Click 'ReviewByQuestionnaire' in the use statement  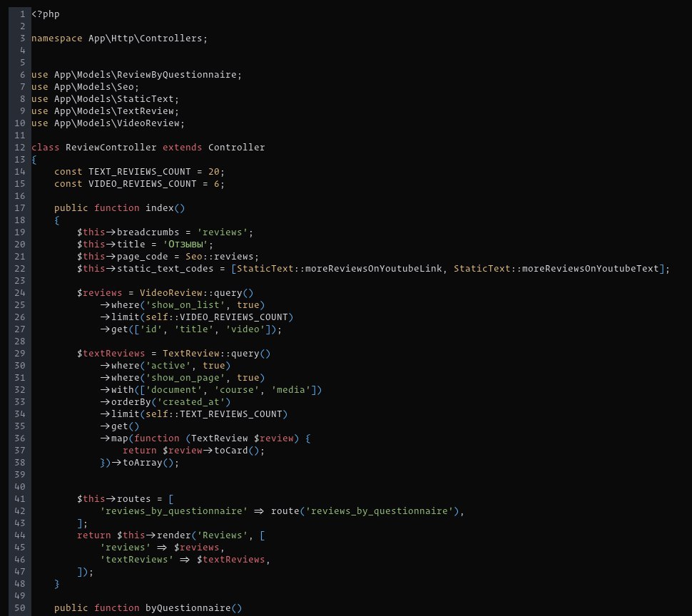(176, 75)
